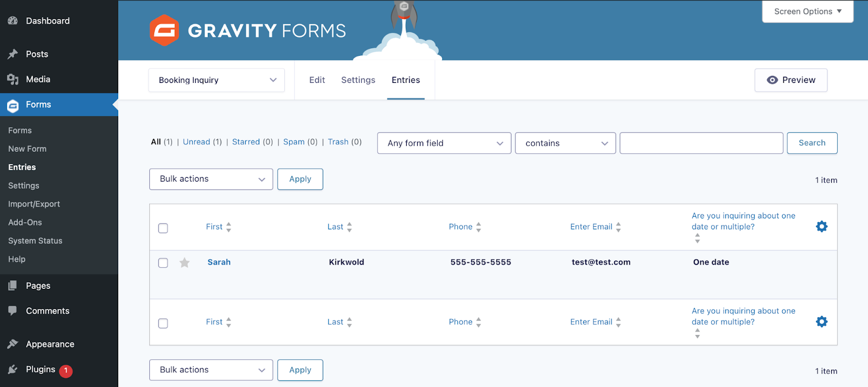Click the eye icon on Preview button
The width and height of the screenshot is (868, 387).
(x=773, y=80)
